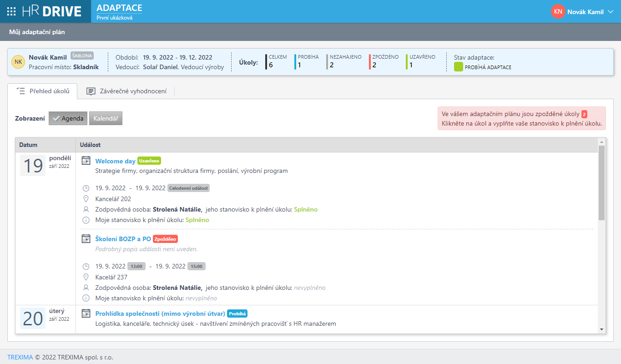This screenshot has height=364, width=621.
Task: Click the green adaptation status color square
Action: [459, 67]
